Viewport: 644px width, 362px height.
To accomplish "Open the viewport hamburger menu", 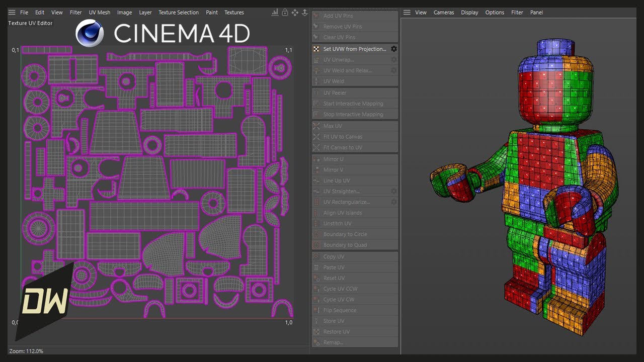I will (407, 12).
